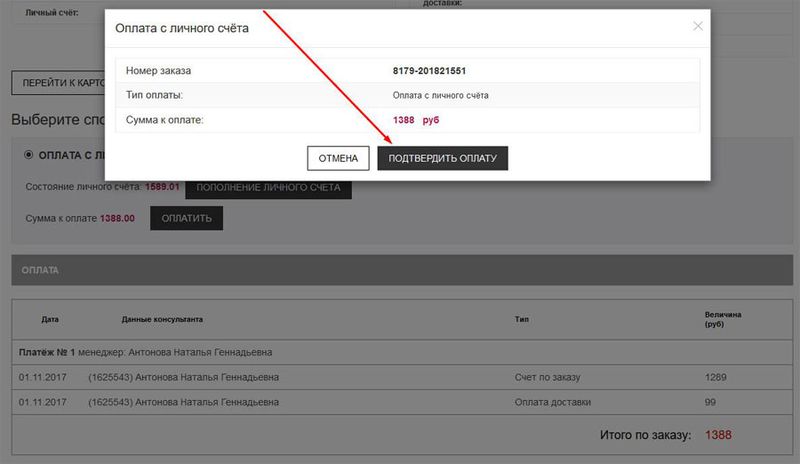The width and height of the screenshot is (800, 464).
Task: Open ПОПОЛНЕНИЕ ЛИЧНОГО СЧЕТА button
Action: click(x=268, y=187)
